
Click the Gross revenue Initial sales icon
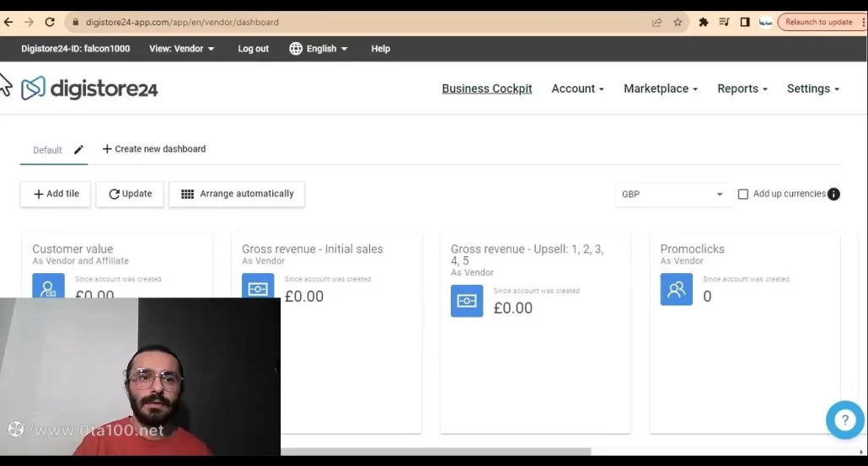pos(258,289)
